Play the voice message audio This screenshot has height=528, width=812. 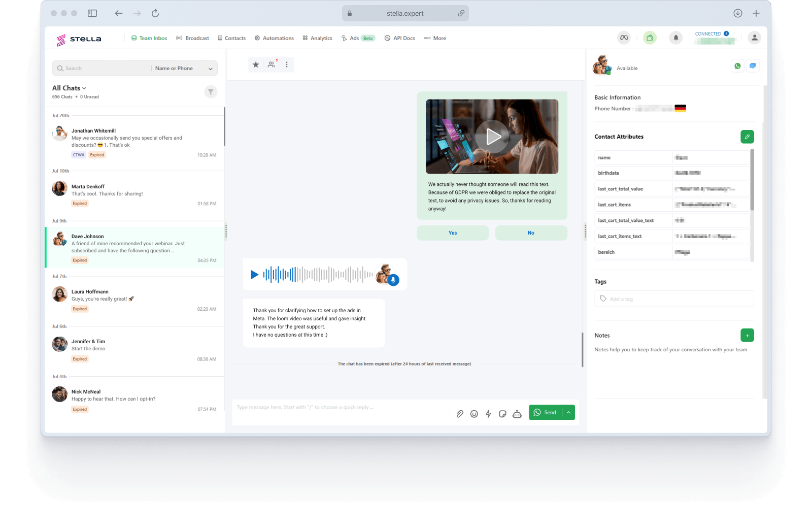[254, 275]
